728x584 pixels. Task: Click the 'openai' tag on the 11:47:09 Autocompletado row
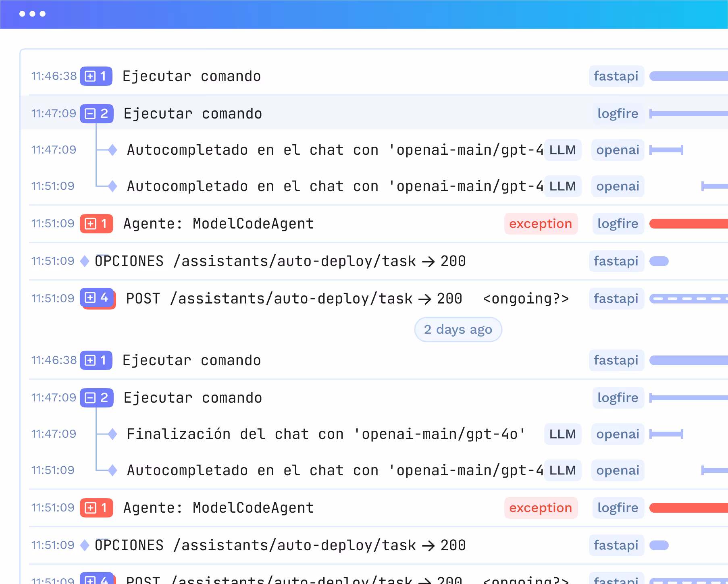pos(618,150)
